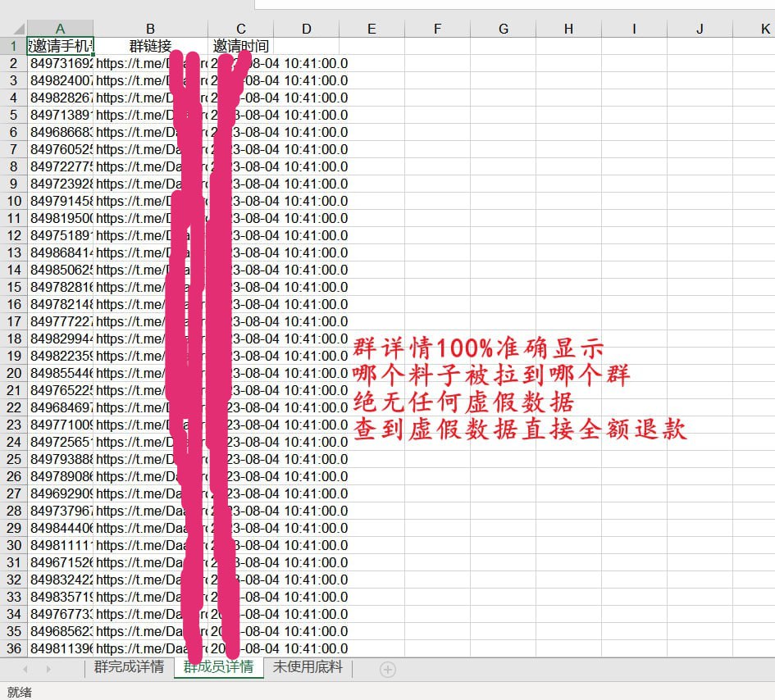Click row 36 header
Screen dimensions: 775x700
pos(13,648)
